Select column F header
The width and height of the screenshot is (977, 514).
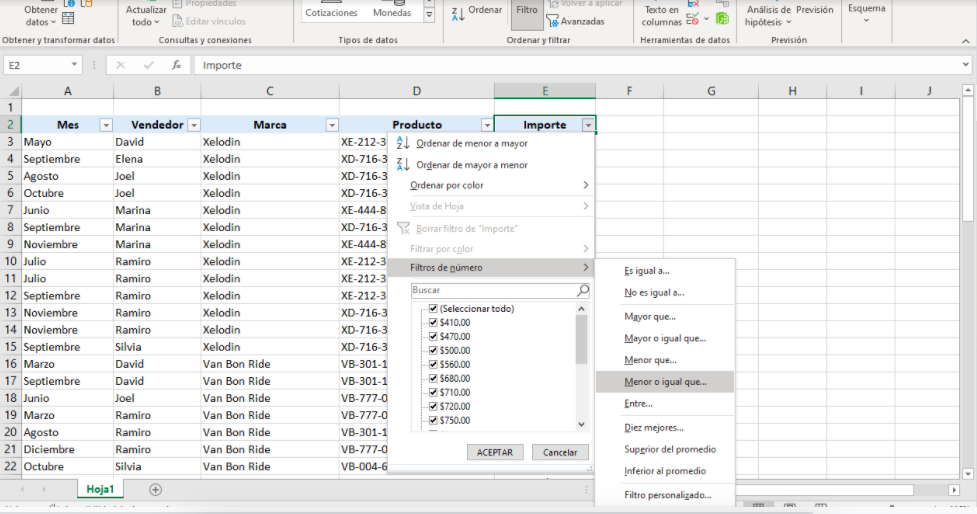(x=629, y=91)
